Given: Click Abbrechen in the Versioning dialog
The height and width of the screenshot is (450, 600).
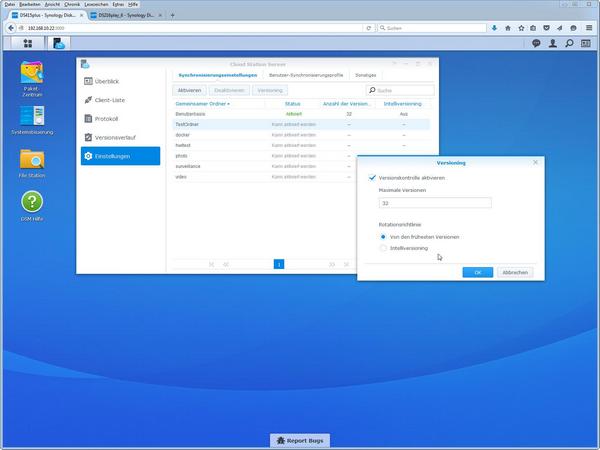Looking at the screenshot, I should 515,272.
